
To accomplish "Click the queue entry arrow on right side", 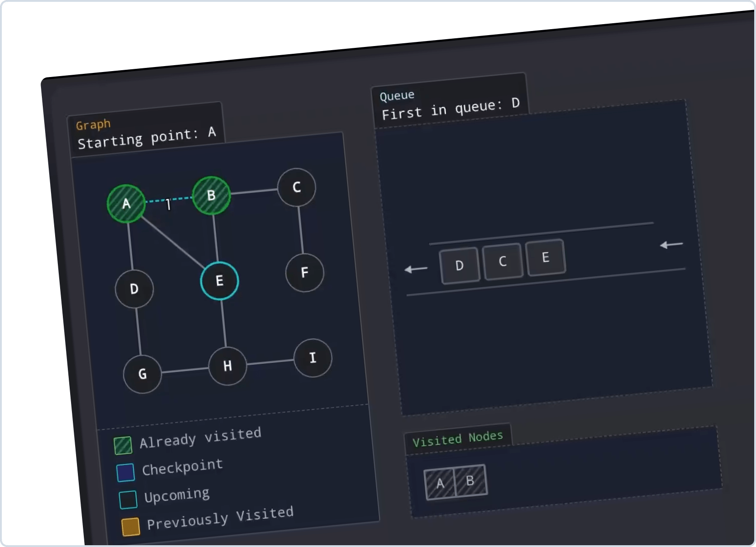I will coord(671,245).
